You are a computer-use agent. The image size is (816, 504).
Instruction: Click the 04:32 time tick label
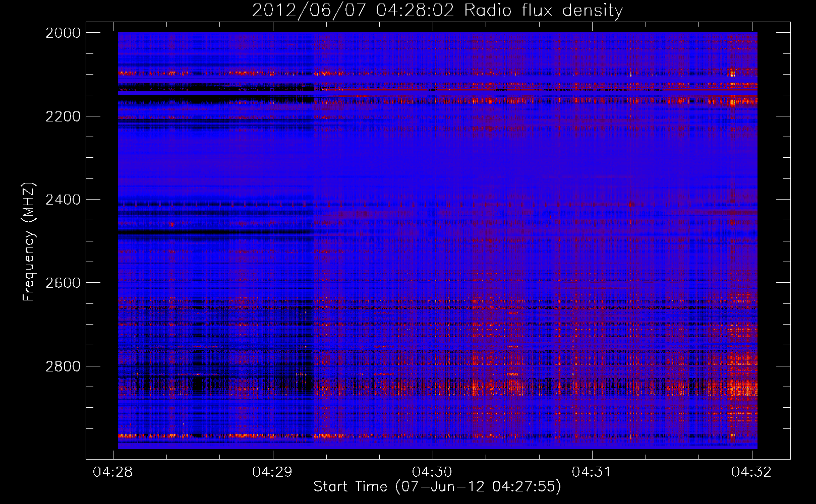[x=751, y=472]
